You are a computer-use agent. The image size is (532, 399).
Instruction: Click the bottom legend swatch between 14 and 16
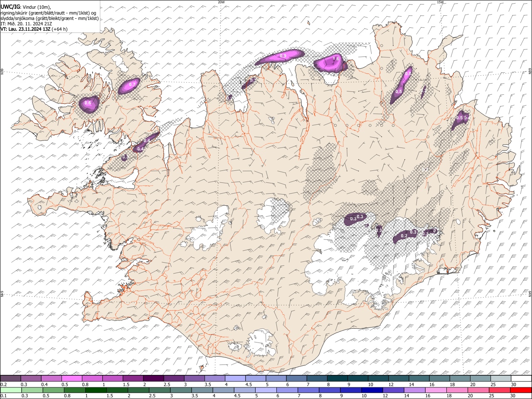[414, 390]
